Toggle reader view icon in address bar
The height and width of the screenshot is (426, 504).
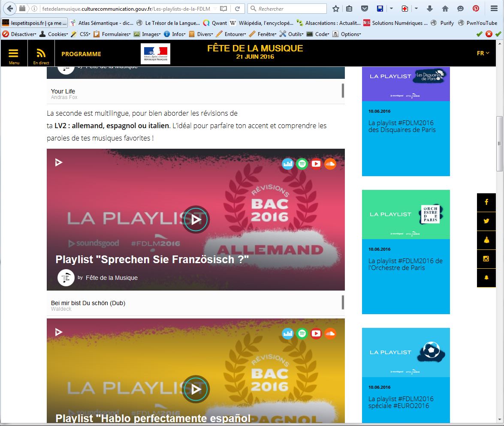tap(223, 9)
